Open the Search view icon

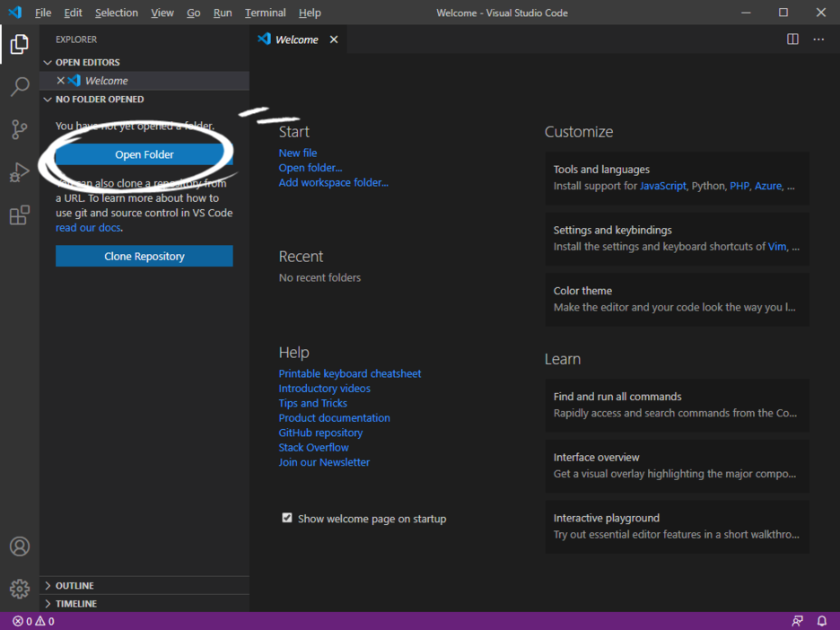19,86
